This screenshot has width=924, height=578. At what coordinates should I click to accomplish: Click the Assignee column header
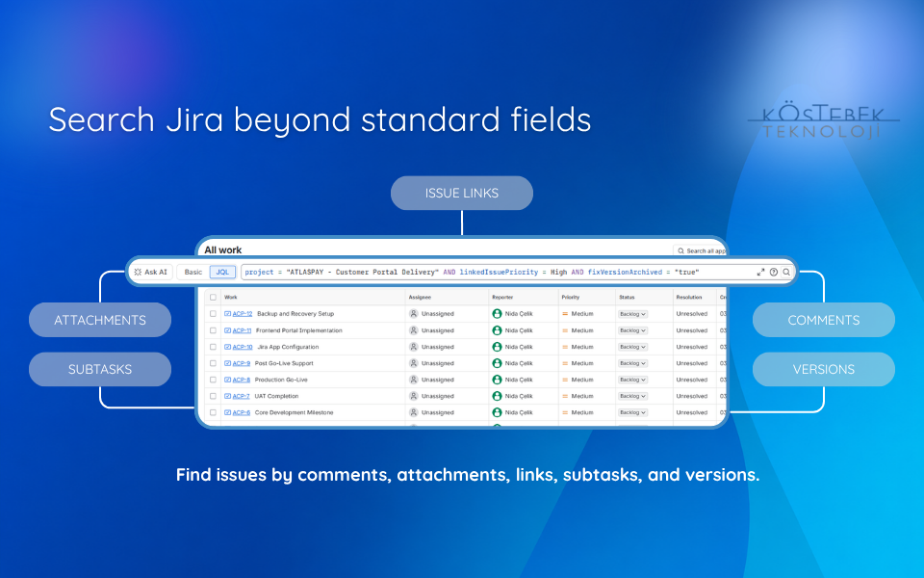coord(421,298)
